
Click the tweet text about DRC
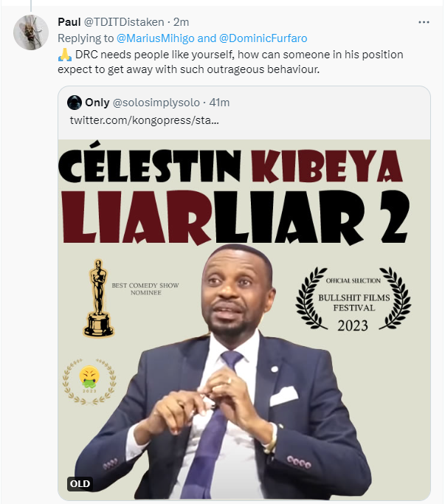(229, 62)
